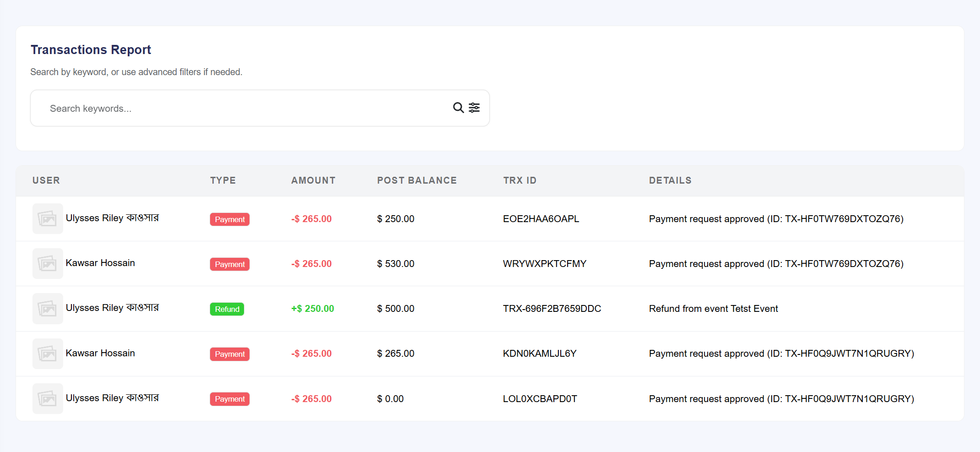Click transaction ID TRX-696F2B7659DDC

[552, 308]
